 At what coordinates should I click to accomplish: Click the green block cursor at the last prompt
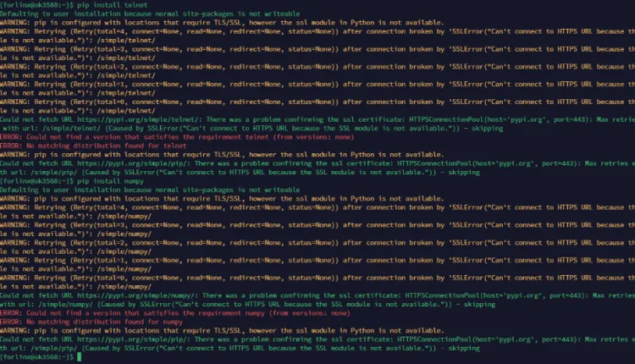[x=80, y=356]
